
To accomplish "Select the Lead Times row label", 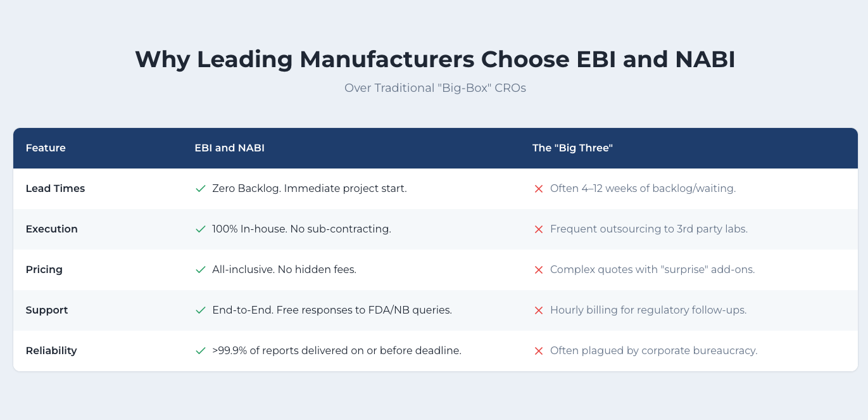I will click(55, 189).
